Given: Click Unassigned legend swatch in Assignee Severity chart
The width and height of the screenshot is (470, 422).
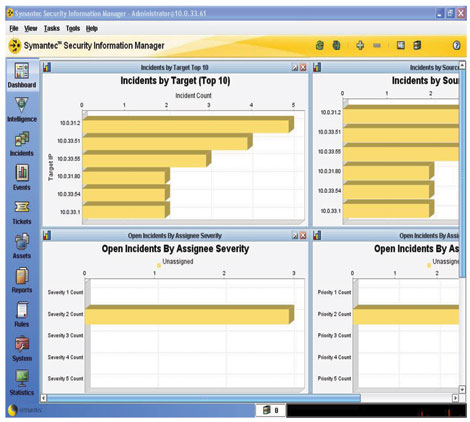Looking at the screenshot, I should 159,265.
